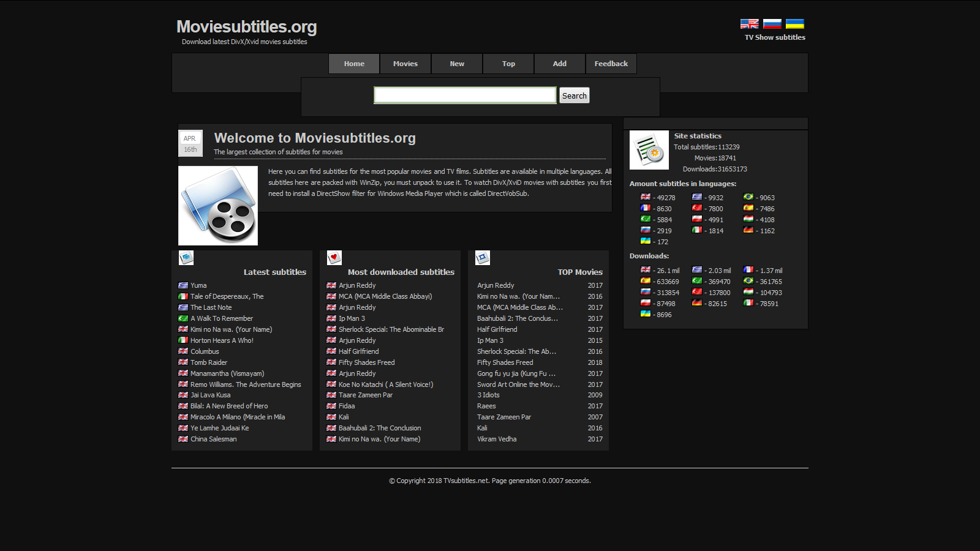Click the German flag beside 1162 count
This screenshot has width=980, height=551.
pos(748,230)
